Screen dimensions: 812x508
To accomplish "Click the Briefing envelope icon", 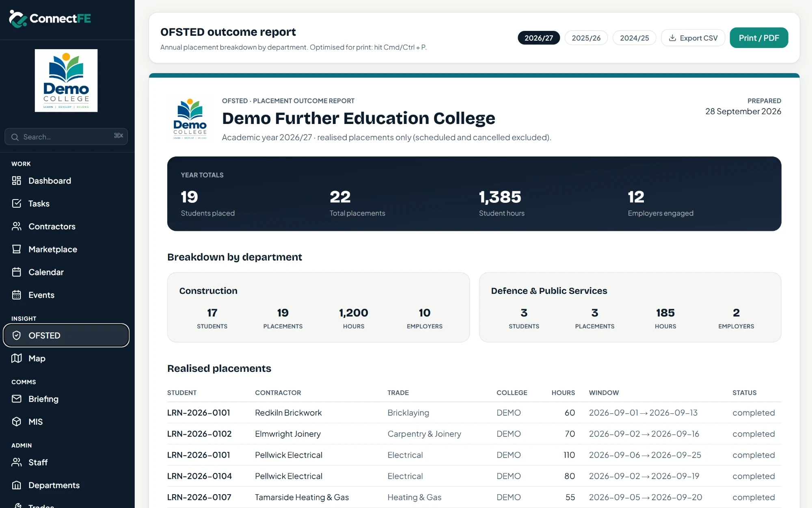I will coord(17,399).
